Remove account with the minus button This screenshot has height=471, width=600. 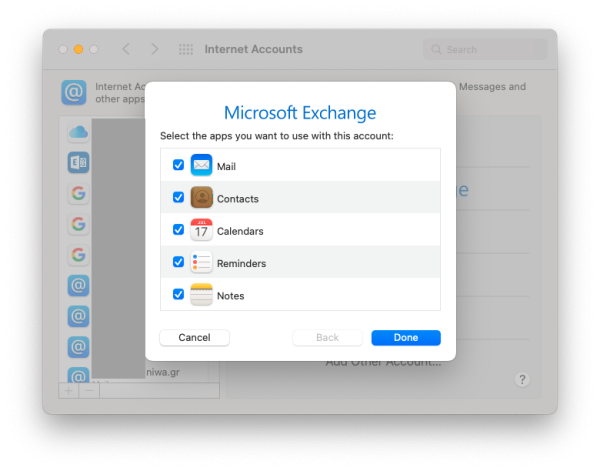89,391
